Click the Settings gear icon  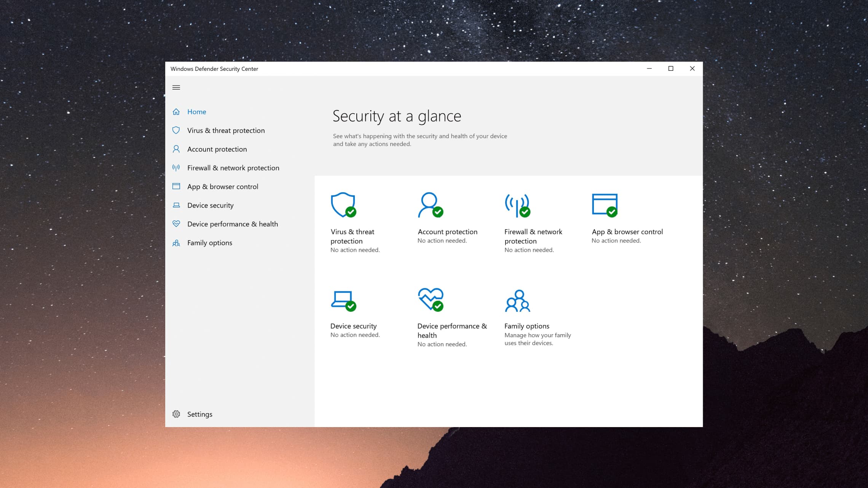point(177,413)
